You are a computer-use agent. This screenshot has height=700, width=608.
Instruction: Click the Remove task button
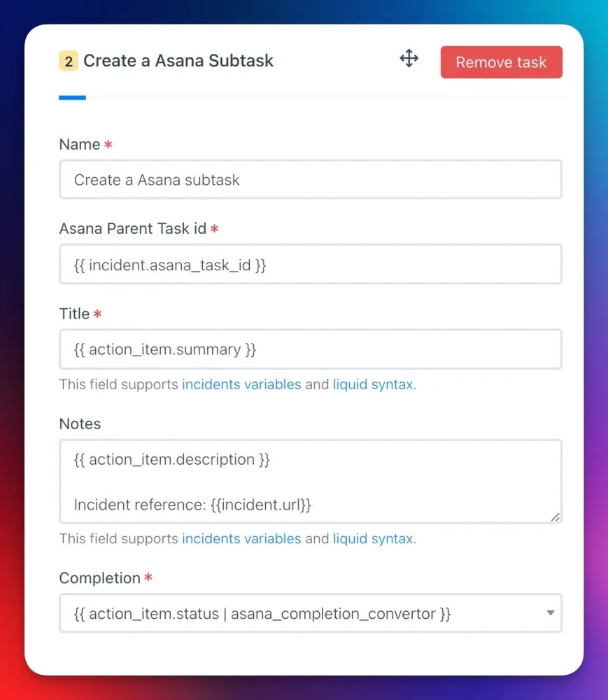tap(501, 62)
